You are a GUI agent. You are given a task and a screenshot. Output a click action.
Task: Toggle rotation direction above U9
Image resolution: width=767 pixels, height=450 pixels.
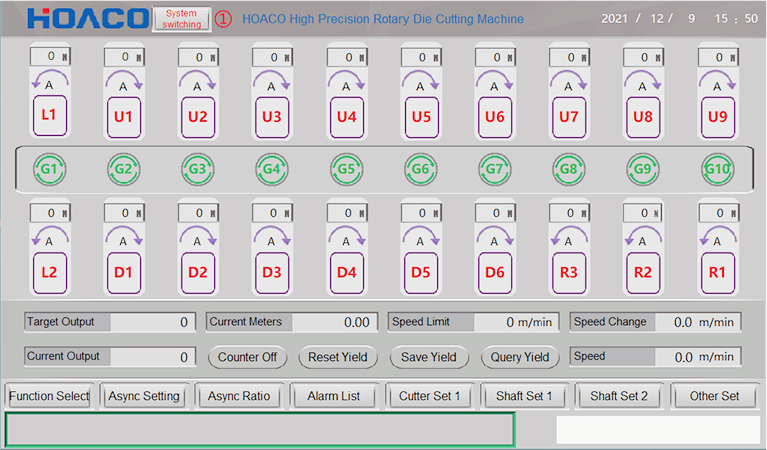point(716,81)
